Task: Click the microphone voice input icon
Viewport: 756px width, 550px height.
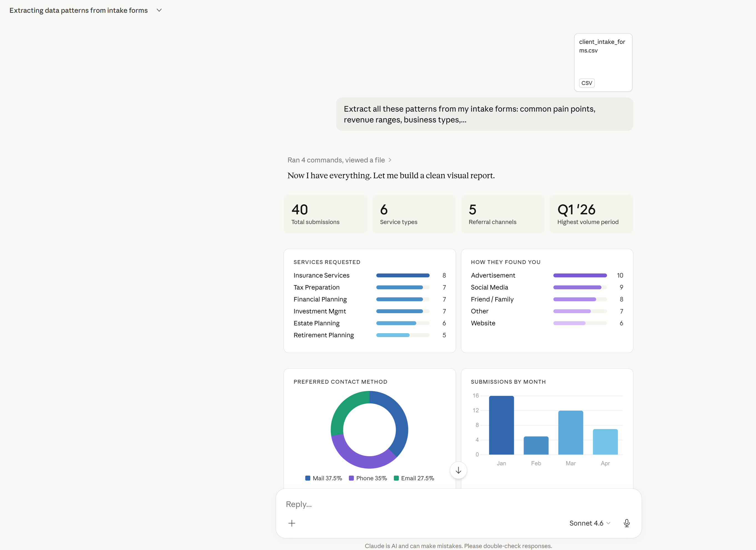Action: pos(627,523)
